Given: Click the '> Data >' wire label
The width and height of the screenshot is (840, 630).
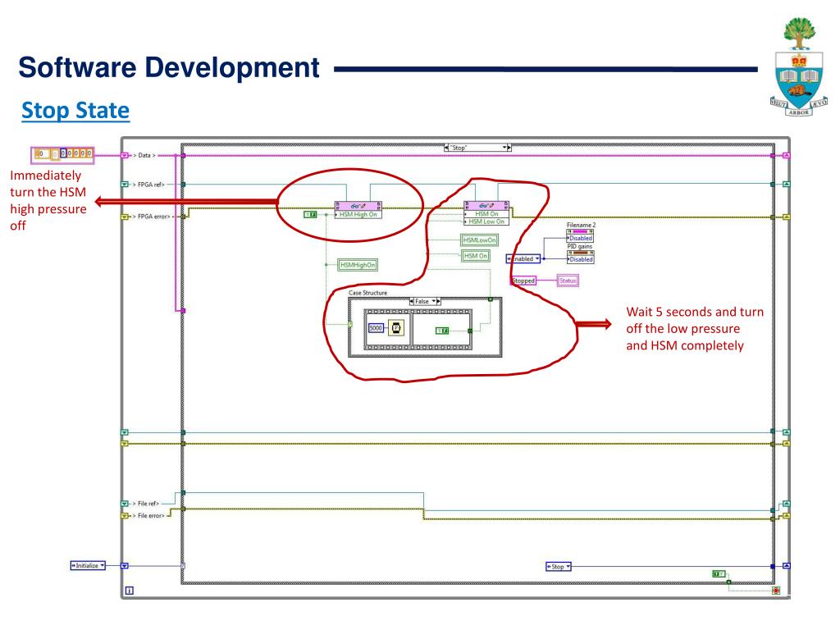Looking at the screenshot, I should tap(144, 155).
